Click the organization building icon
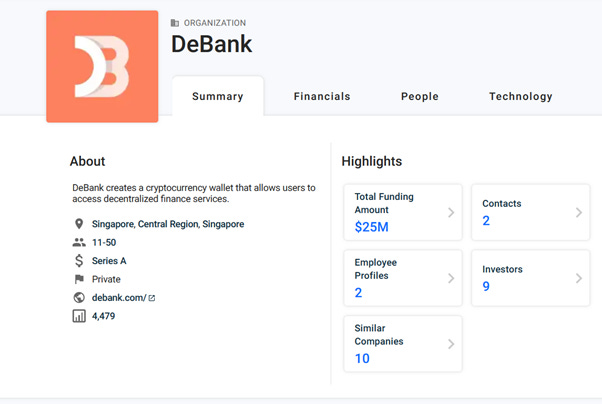602x404 pixels. tap(175, 23)
